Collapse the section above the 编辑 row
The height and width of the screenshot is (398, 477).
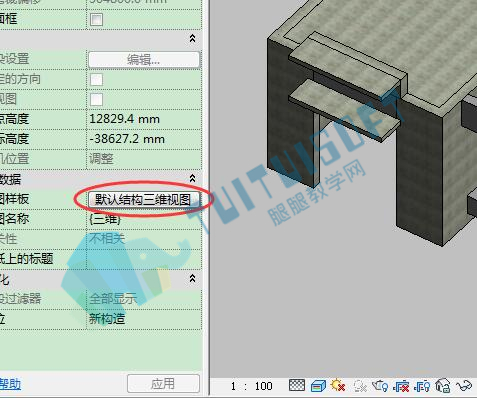(192, 38)
